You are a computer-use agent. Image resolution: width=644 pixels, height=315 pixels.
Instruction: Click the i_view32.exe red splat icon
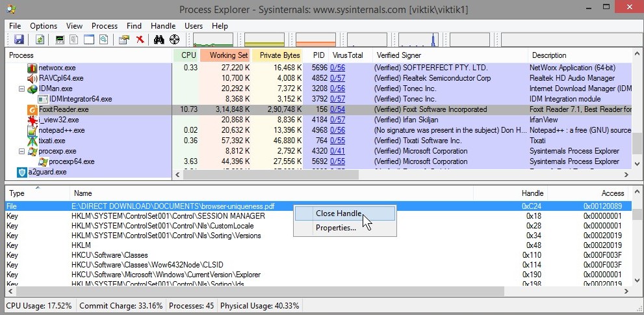(x=32, y=120)
